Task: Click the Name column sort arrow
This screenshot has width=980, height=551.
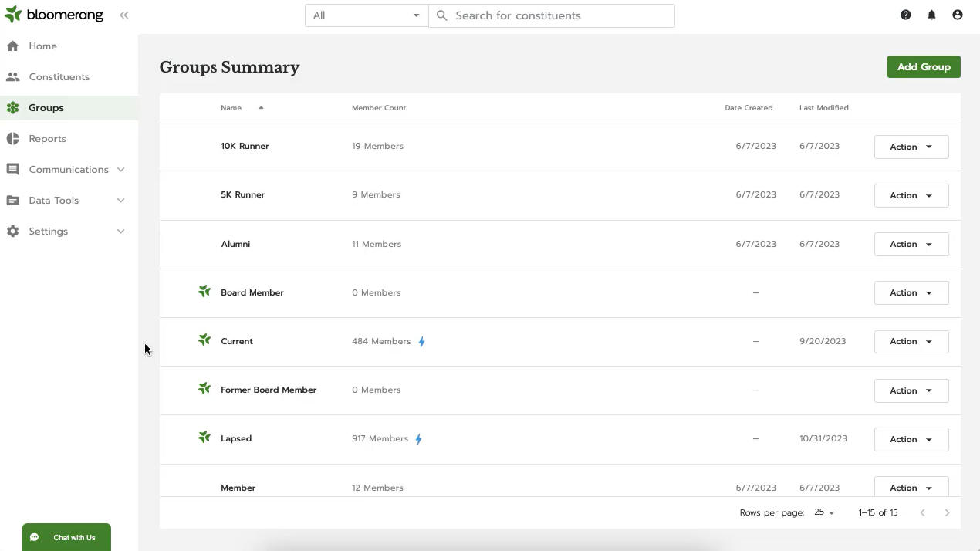Action: pyautogui.click(x=261, y=108)
